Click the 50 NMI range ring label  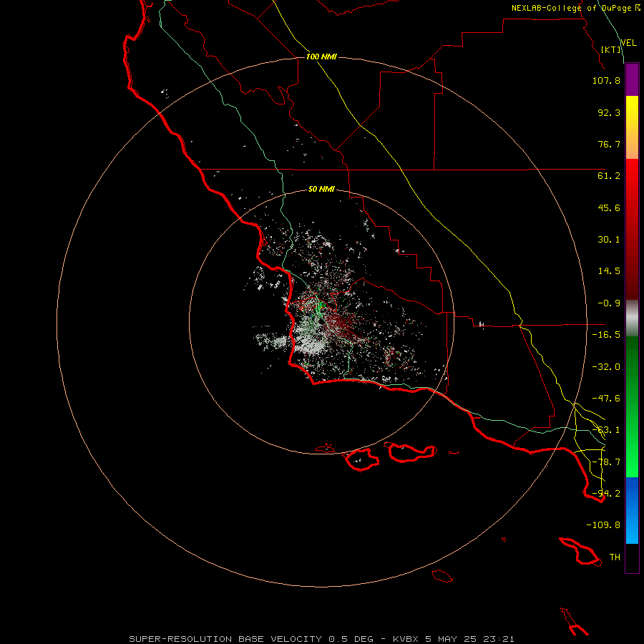click(x=321, y=189)
